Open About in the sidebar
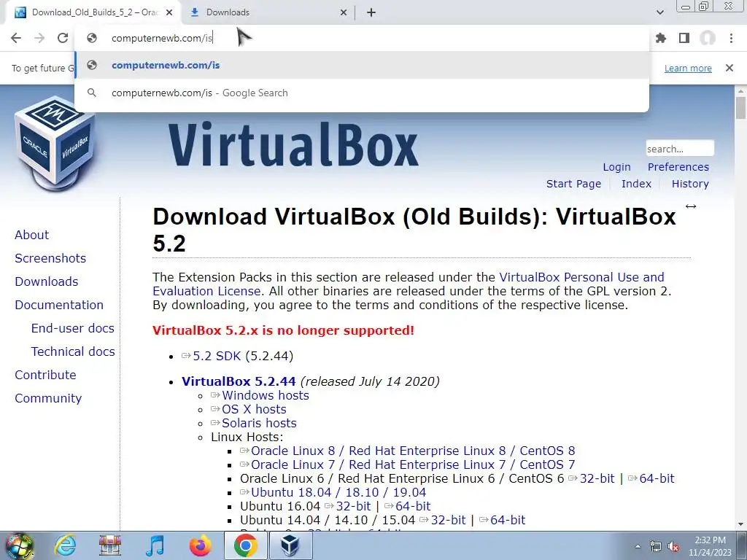Viewport: 747px width, 560px height. click(x=31, y=235)
